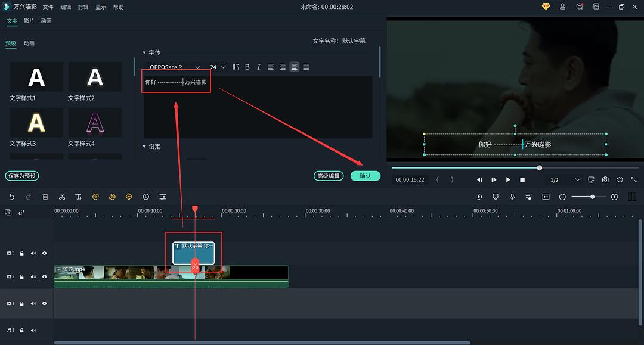This screenshot has width=644, height=345.
Task: Click the timeline zoom slider handle
Action: (592, 197)
